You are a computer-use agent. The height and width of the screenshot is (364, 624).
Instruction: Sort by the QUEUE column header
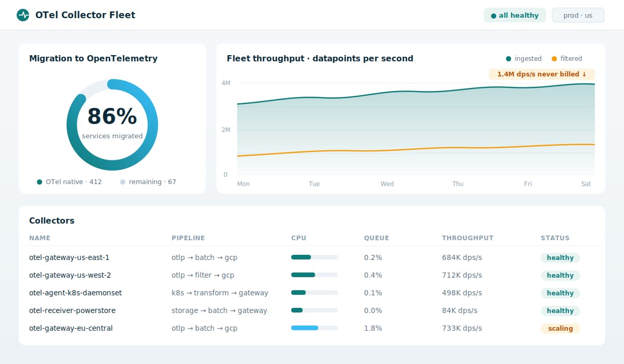[376, 238]
